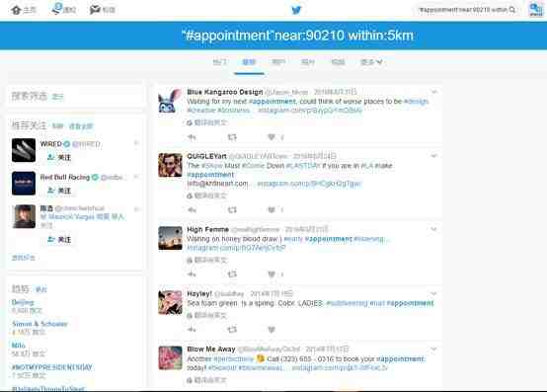The height and width of the screenshot is (392, 547).
Task: Expand options chevron on High Femme tweet
Action: point(433,229)
